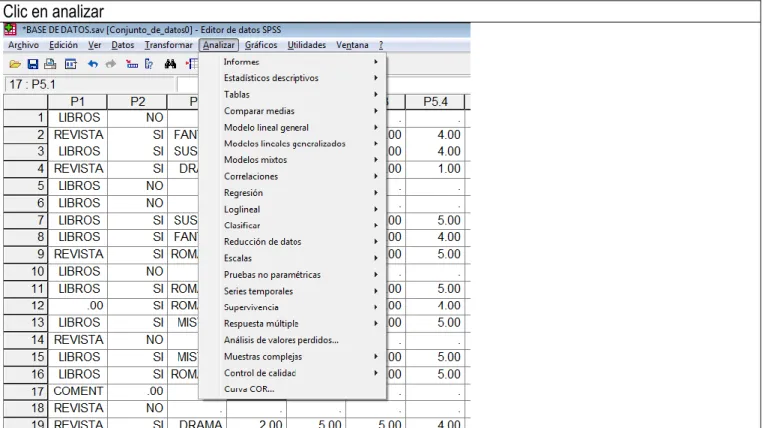Expand the Modelo lineal general submenu arrow
Image resolution: width=762 pixels, height=428 pixels.
click(x=376, y=127)
